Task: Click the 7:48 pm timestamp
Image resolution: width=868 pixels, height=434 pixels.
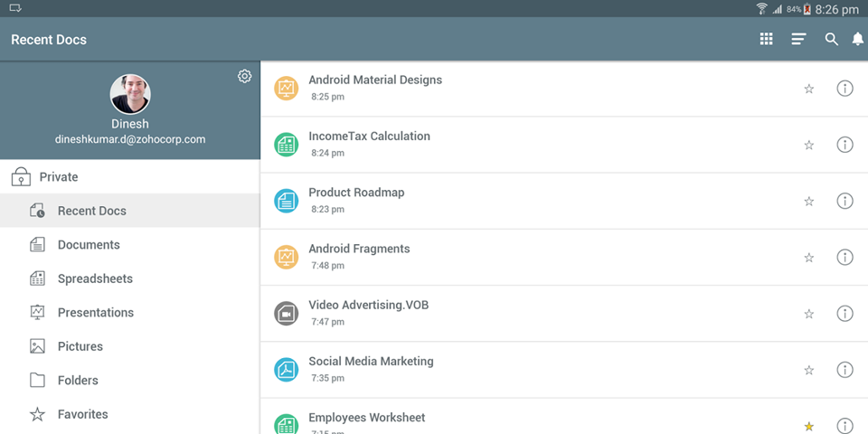Action: pos(327,266)
